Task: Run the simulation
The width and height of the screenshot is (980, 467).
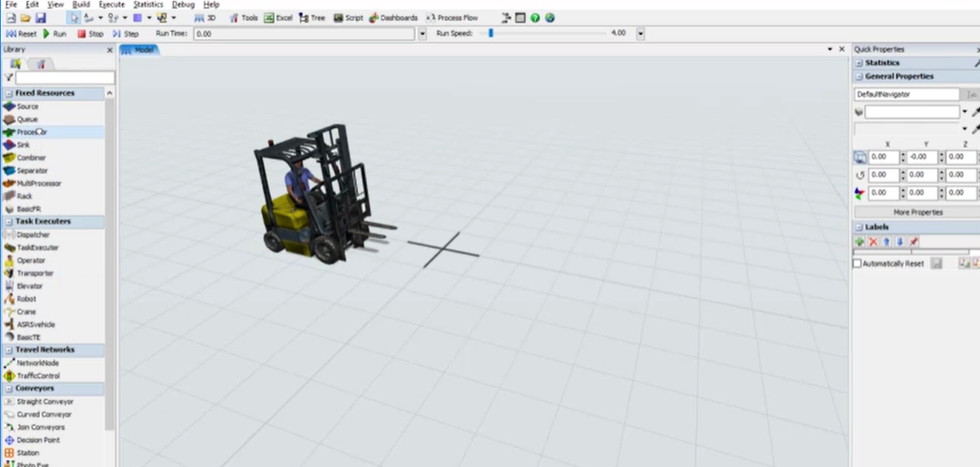Action: (55, 34)
